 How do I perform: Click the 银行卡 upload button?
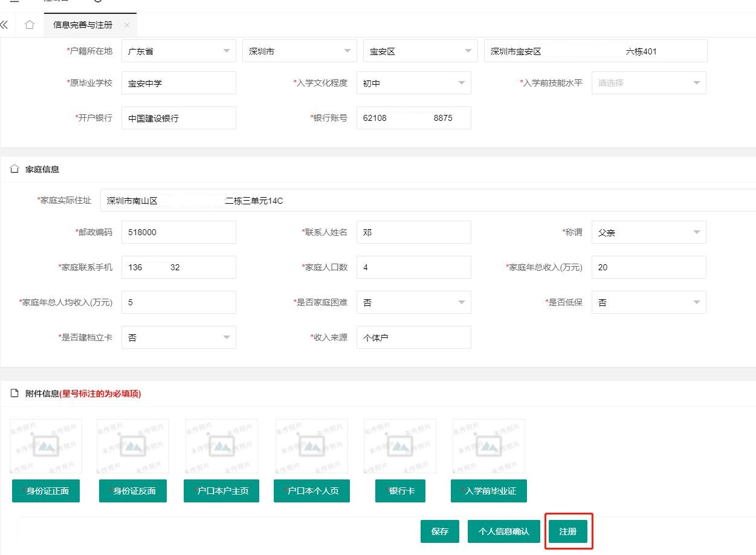(400, 491)
